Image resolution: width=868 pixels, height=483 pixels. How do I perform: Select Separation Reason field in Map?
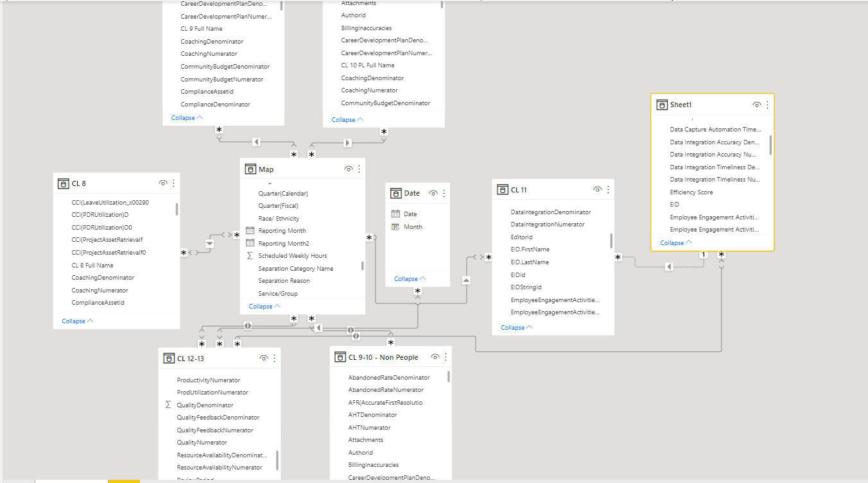(284, 281)
